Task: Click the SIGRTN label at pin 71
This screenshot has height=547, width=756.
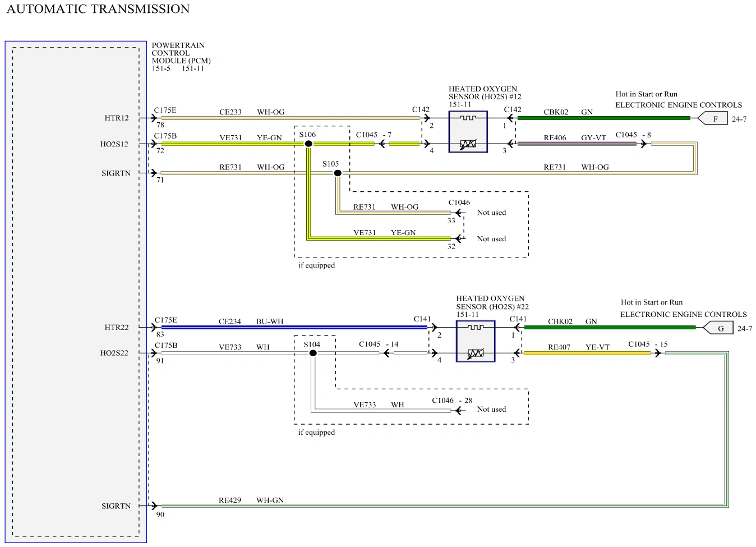Action: tap(116, 173)
